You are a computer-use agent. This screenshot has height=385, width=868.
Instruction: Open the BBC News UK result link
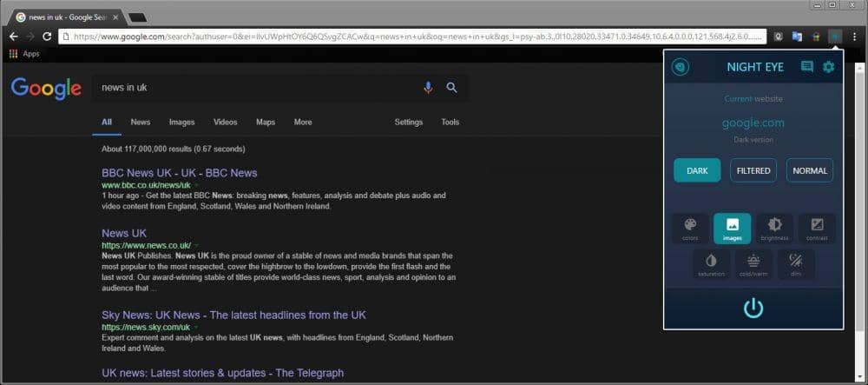(180, 173)
